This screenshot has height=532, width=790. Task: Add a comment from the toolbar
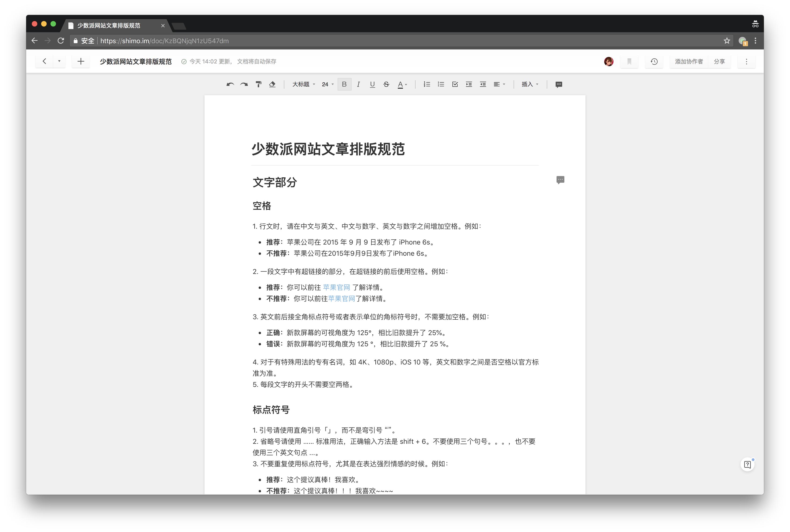(558, 84)
